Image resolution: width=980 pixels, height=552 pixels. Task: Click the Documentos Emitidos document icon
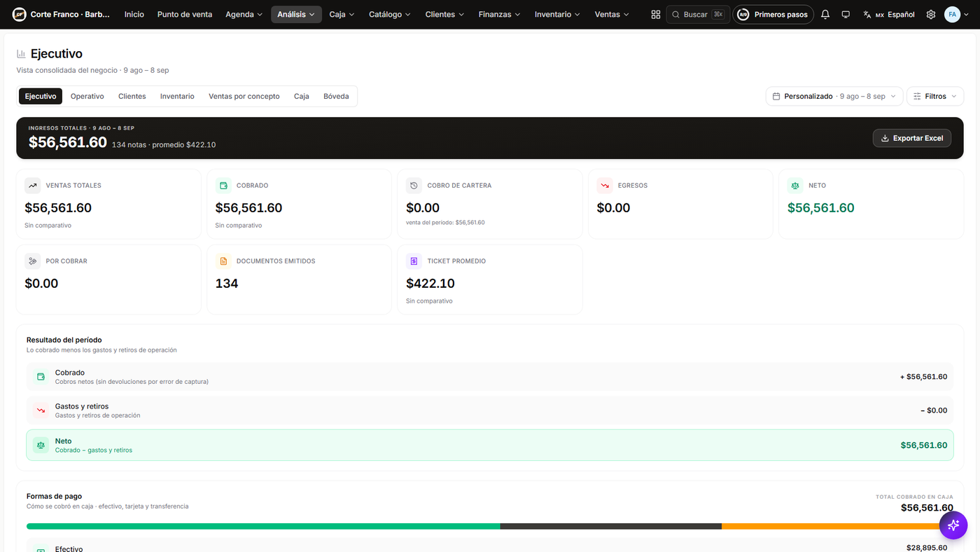224,261
